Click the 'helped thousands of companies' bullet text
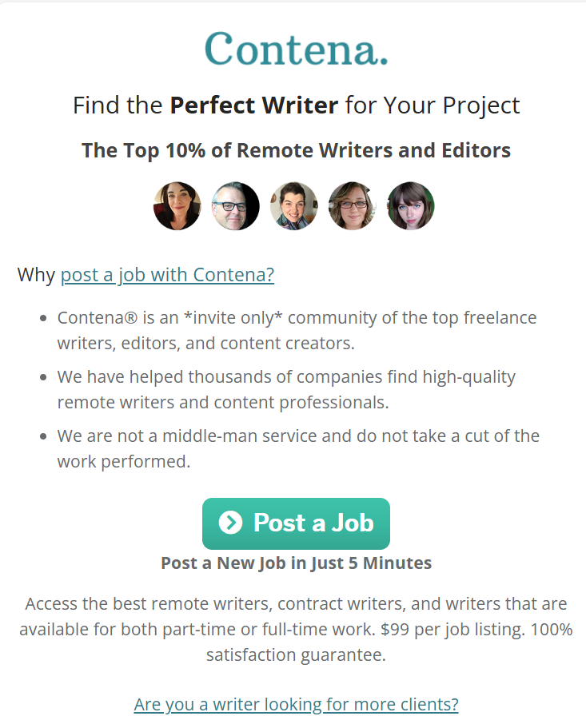 [x=286, y=389]
